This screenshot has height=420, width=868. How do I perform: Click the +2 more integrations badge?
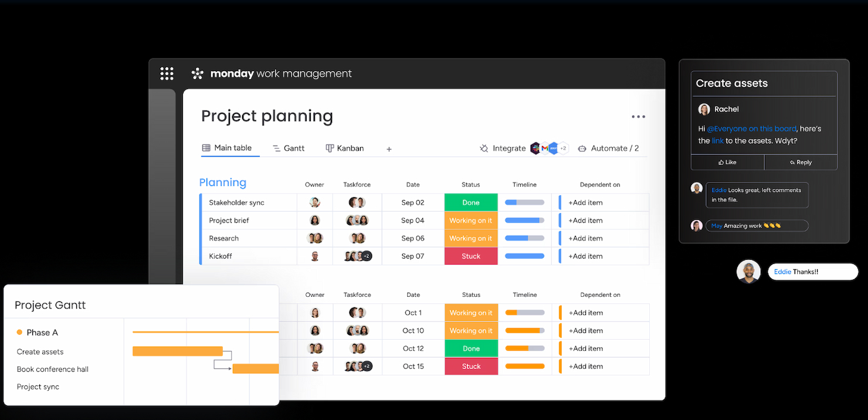pos(563,148)
